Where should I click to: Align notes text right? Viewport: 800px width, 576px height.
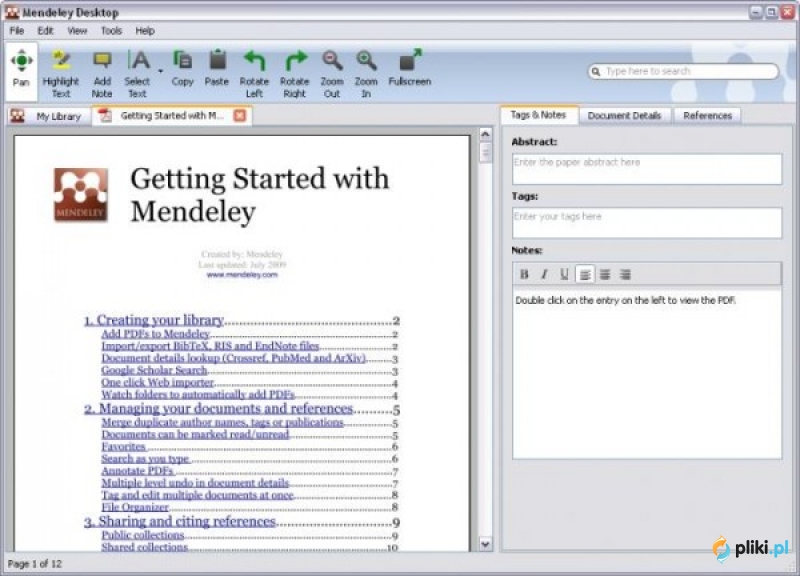(x=626, y=274)
